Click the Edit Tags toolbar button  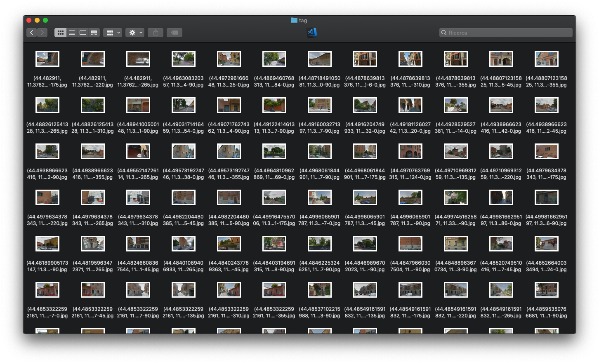175,33
